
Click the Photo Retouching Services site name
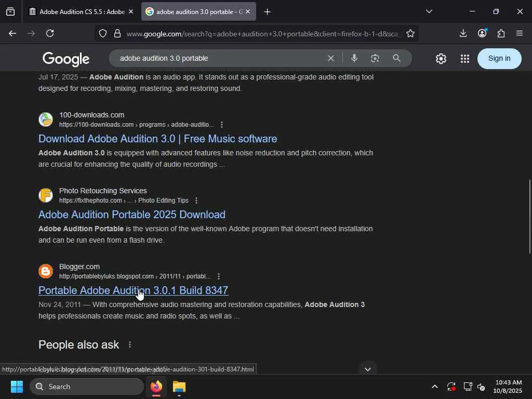pyautogui.click(x=103, y=191)
